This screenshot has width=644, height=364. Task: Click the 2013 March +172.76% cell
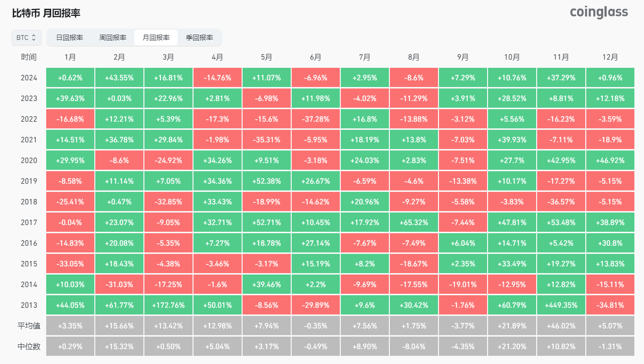[x=168, y=305]
